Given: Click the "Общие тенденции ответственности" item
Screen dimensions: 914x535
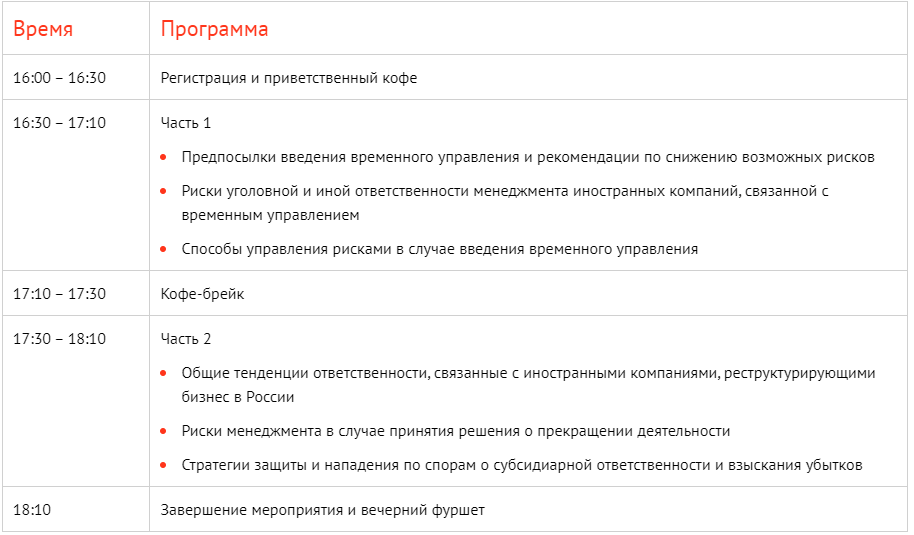Looking at the screenshot, I should click(x=528, y=373).
